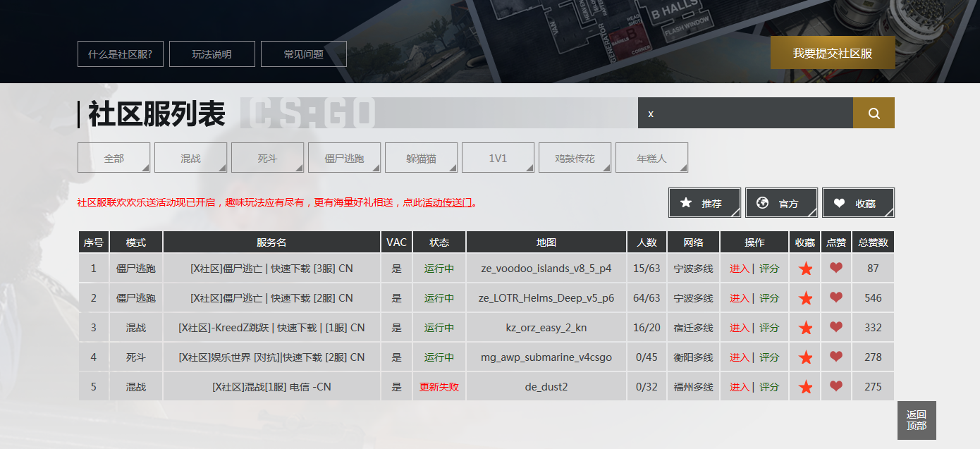Enter the KreedZ跳跃 server via 进入
Image resolution: width=980 pixels, height=449 pixels.
(739, 328)
